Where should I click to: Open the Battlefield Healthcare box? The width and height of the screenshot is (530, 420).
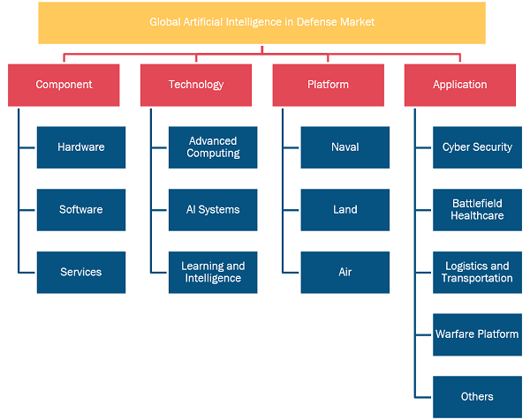(477, 210)
